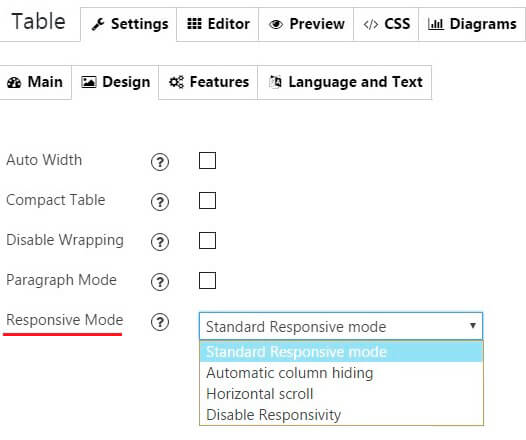Click the help icon beside Compact Table
Viewport: 526px width, 440px height.
[x=160, y=202]
